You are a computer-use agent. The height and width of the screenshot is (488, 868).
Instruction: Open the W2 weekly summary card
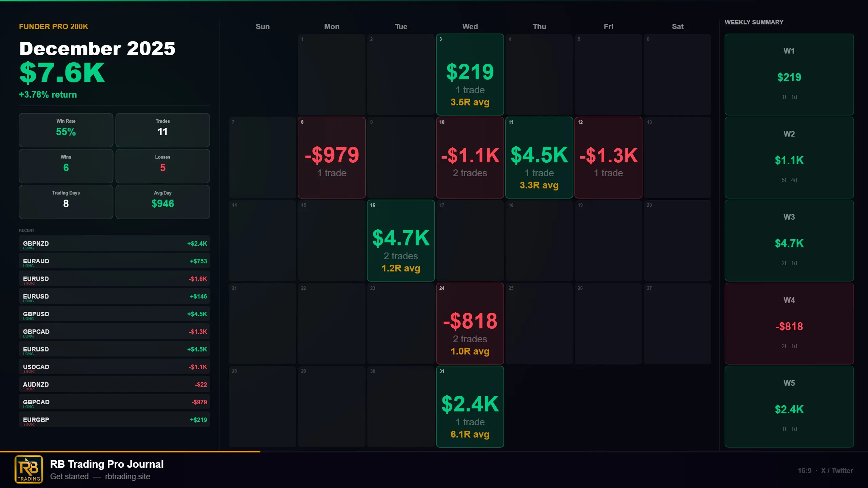789,158
